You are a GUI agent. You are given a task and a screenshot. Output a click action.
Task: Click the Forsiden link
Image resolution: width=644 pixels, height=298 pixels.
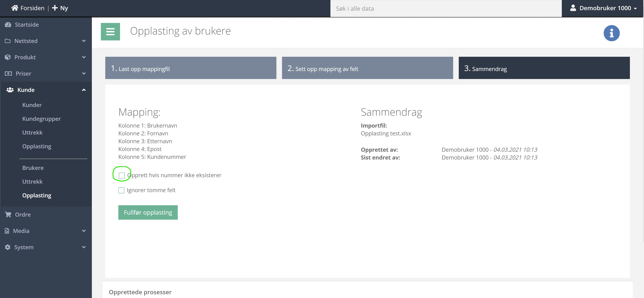[x=32, y=8]
